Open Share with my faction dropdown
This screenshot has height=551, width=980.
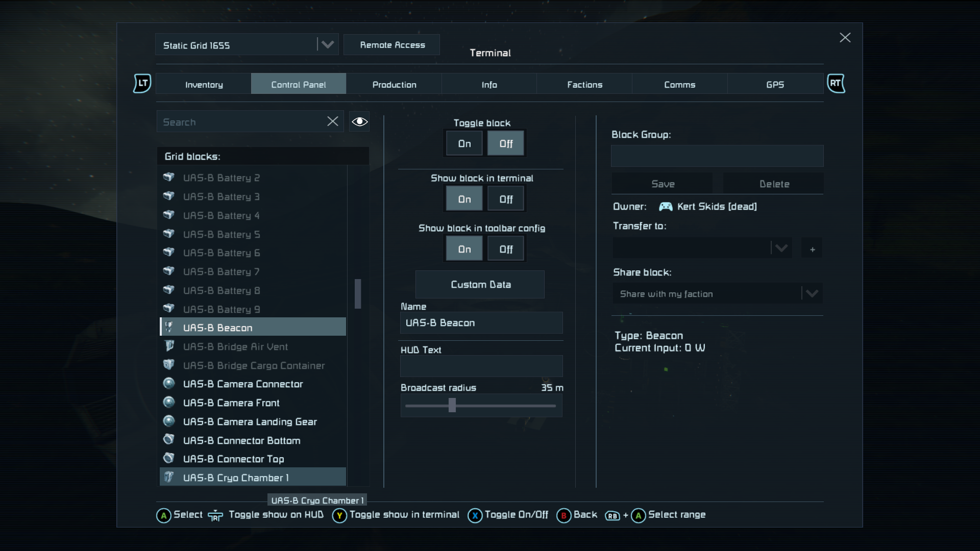pyautogui.click(x=812, y=293)
